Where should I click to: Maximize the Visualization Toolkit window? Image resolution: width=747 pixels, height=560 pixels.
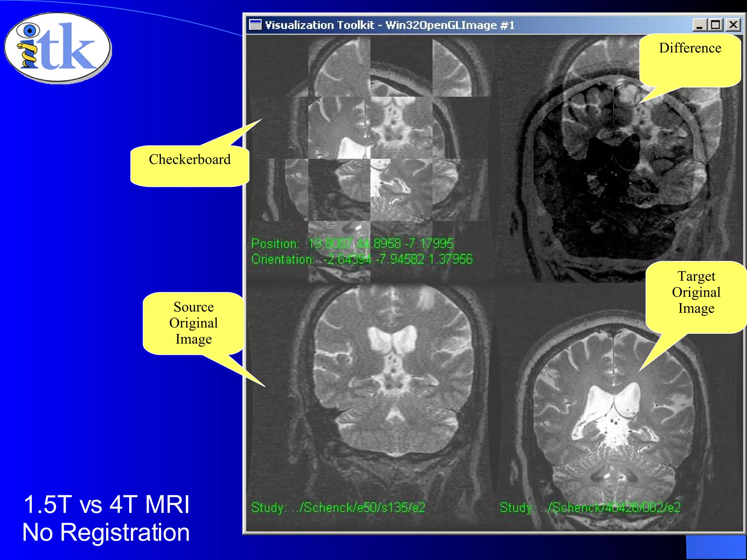(x=716, y=25)
